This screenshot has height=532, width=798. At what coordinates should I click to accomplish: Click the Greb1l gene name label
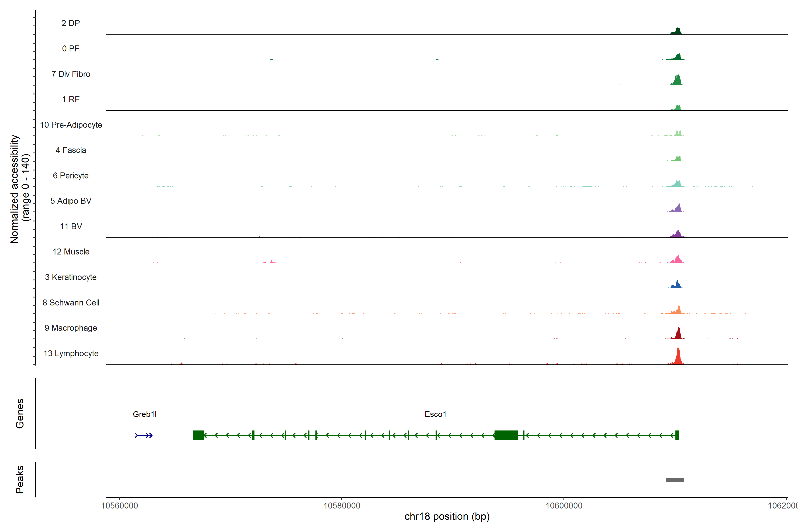coord(145,414)
